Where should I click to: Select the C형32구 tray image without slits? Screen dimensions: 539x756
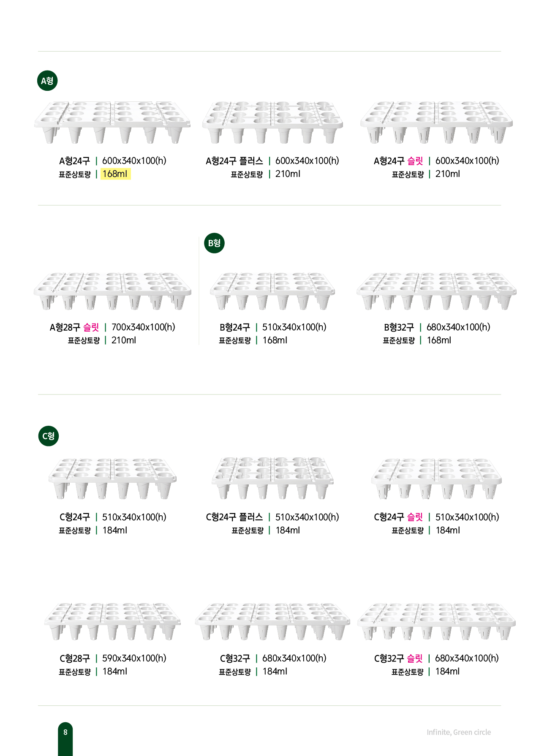(272, 620)
